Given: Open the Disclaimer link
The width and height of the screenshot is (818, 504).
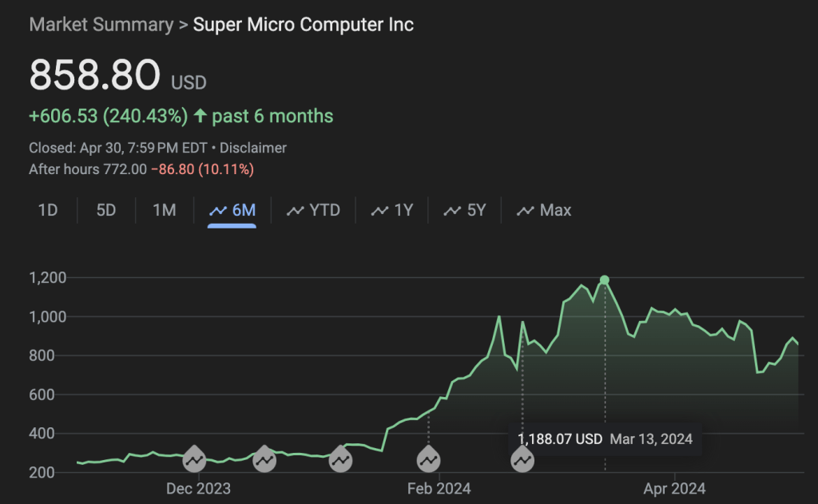Looking at the screenshot, I should pos(253,148).
